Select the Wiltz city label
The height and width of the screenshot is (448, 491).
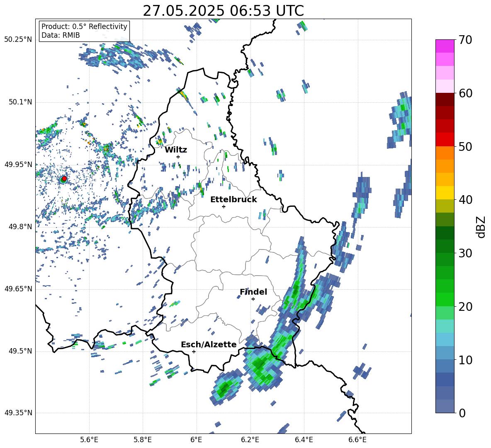[176, 150]
